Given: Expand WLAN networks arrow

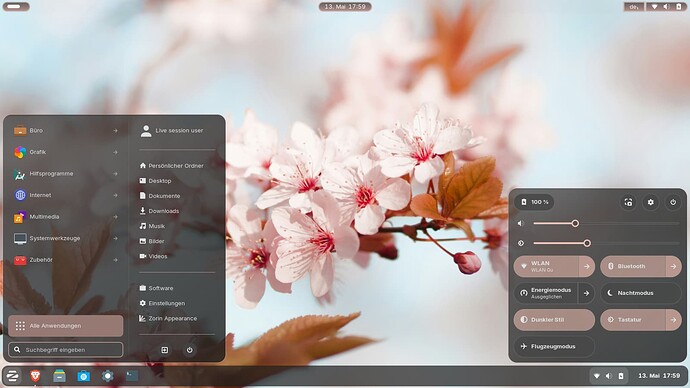Looking at the screenshot, I should [x=587, y=266].
